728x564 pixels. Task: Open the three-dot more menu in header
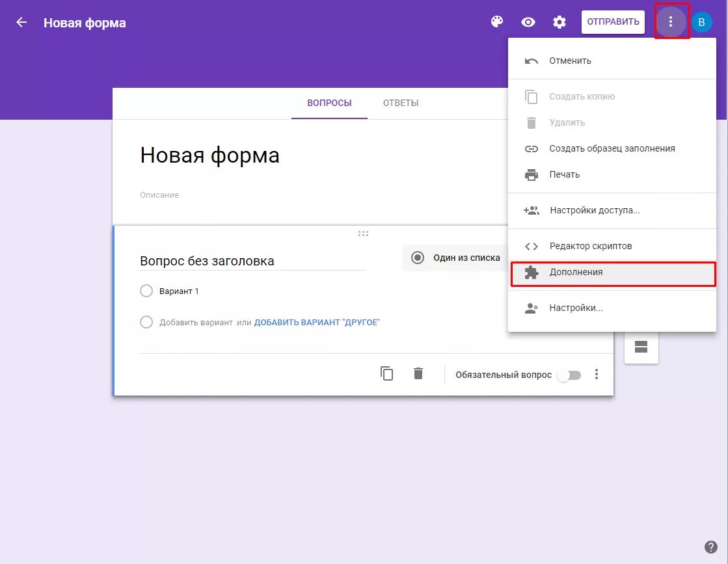point(671,21)
